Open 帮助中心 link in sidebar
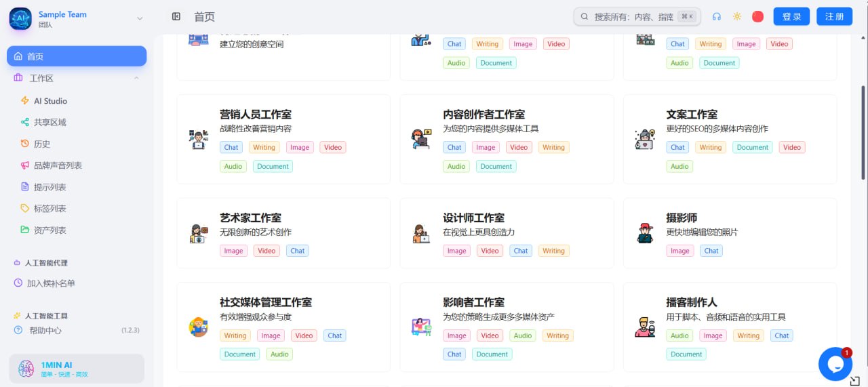The image size is (868, 387). [x=45, y=330]
